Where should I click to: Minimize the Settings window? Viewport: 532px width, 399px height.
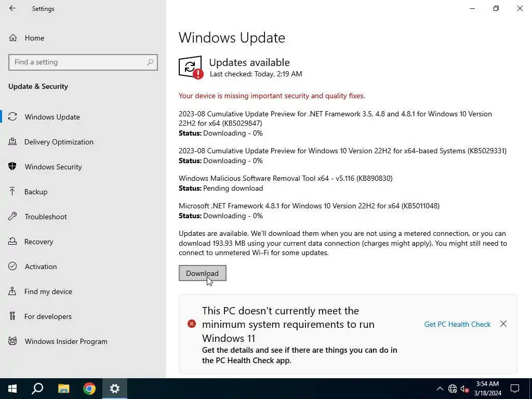point(472,8)
